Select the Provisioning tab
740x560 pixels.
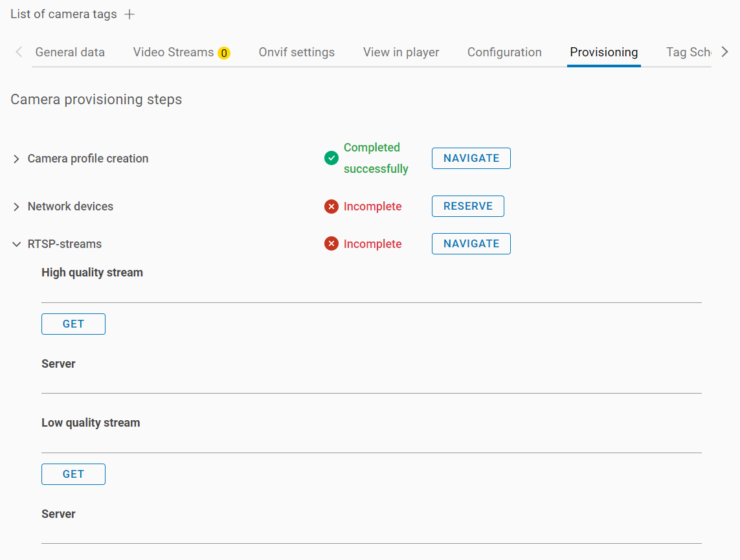[x=603, y=52]
